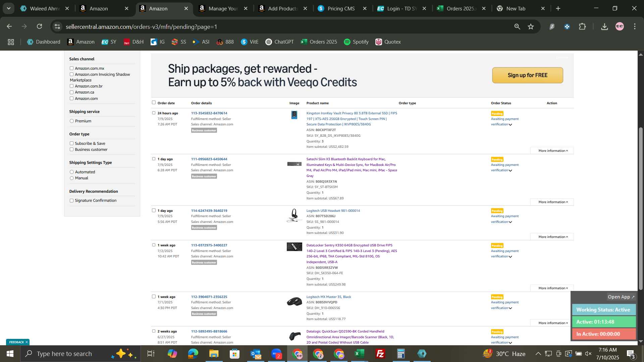This screenshot has width=644, height=362.
Task: Enable the Subscribe & Save filter
Action: coord(71,143)
